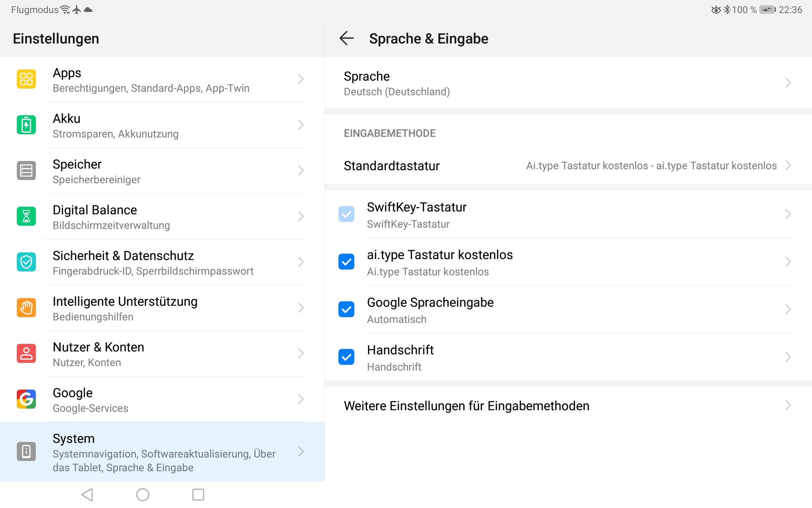This screenshot has height=508, width=812.
Task: Open Akku settings menu entry
Action: click(162, 125)
